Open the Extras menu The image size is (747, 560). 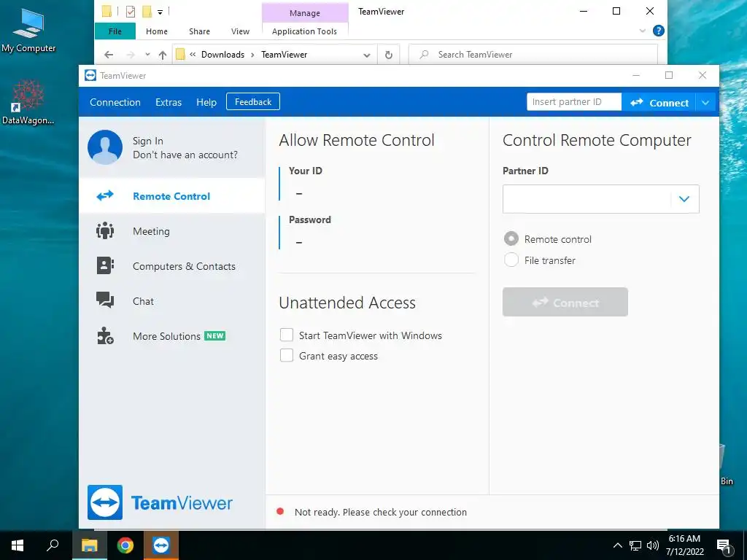[169, 102]
